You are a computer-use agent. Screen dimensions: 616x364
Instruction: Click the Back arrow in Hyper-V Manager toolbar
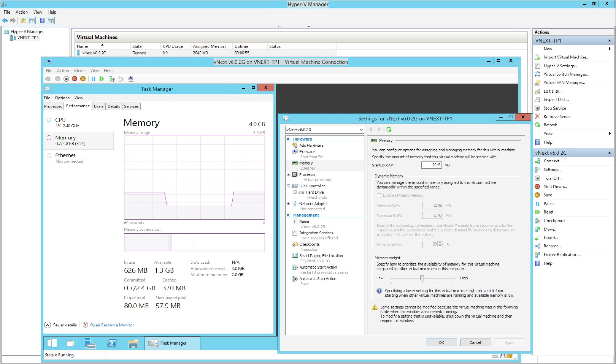(5, 21)
